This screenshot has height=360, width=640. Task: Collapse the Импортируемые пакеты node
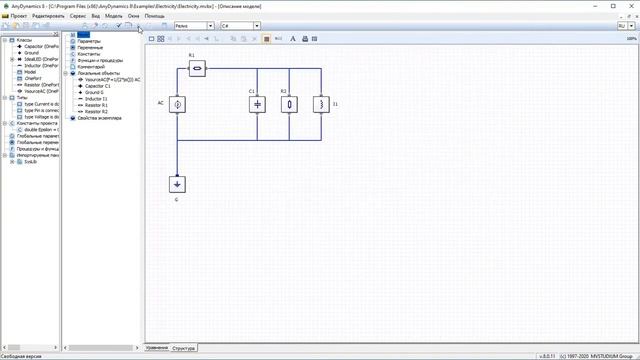[x=5, y=155]
